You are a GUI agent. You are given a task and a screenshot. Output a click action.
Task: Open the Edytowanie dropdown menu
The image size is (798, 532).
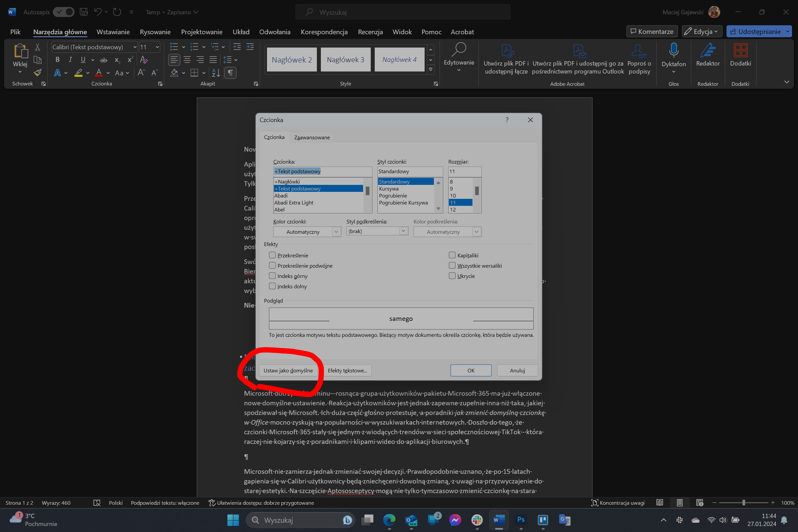[459, 58]
